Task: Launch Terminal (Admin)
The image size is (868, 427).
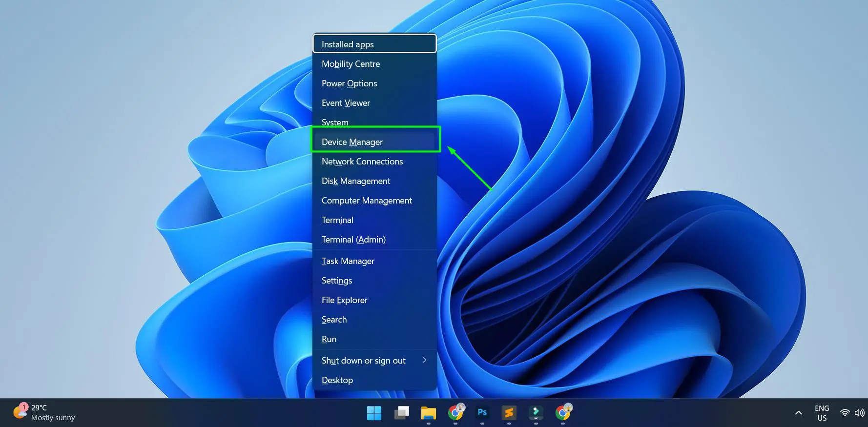Action: (x=374, y=240)
